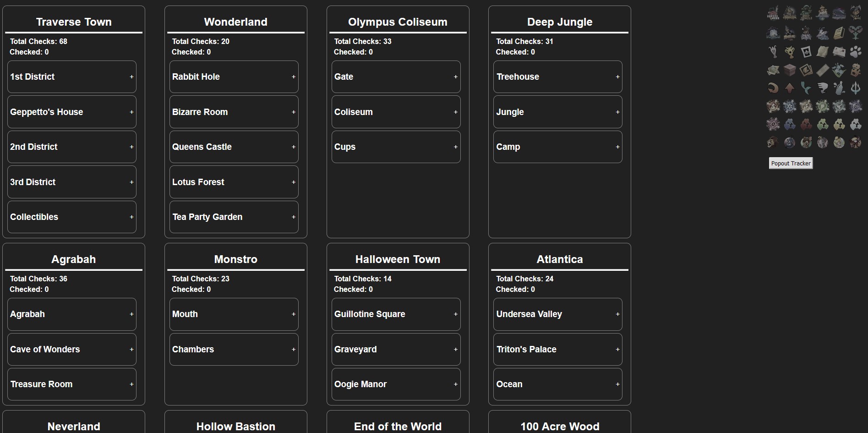Open the Undersea Valley checks

tap(558, 314)
